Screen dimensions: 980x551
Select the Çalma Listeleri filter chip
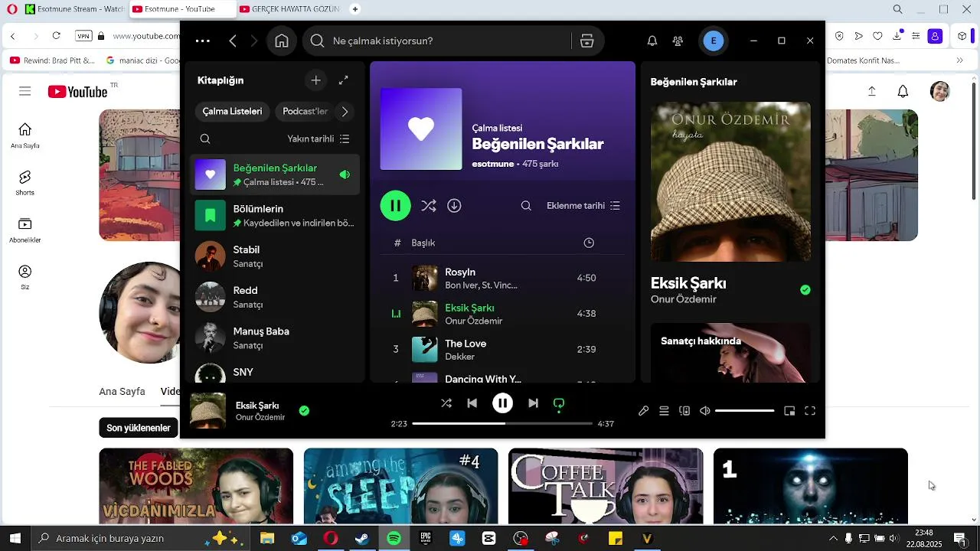[232, 112]
